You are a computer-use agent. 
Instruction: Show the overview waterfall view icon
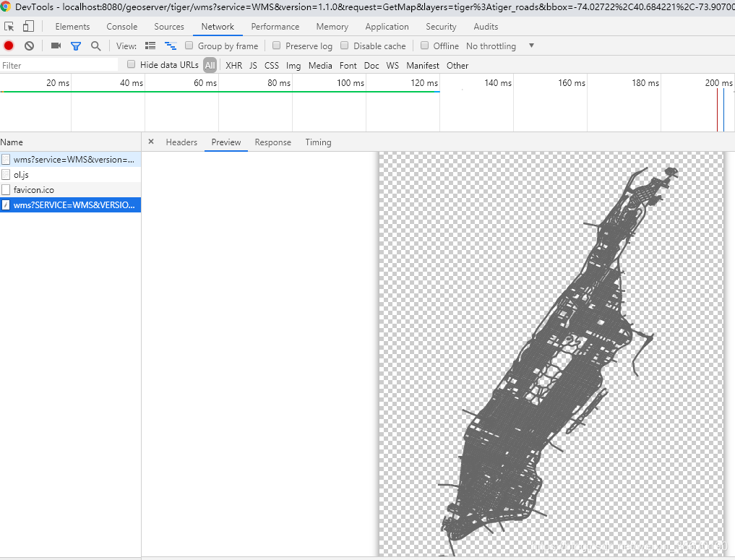(x=171, y=46)
